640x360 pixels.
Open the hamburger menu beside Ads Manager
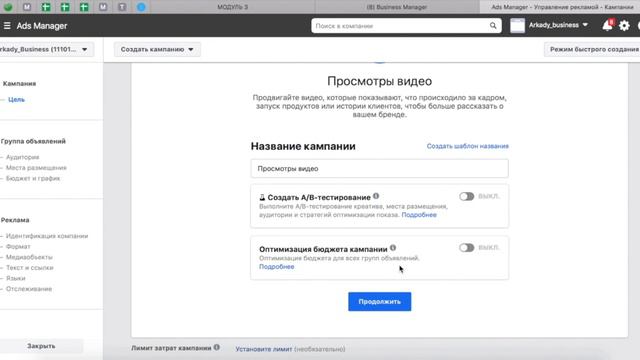tap(7, 26)
